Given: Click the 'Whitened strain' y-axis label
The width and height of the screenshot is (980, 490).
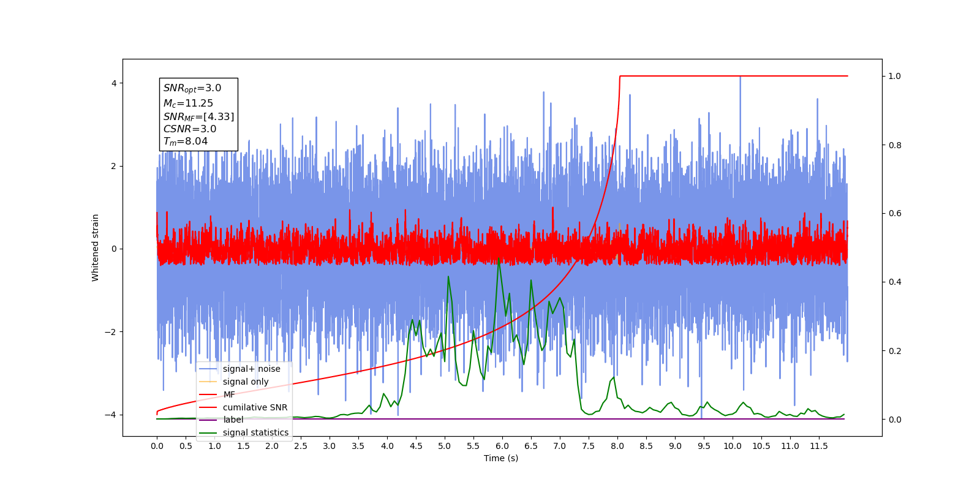Looking at the screenshot, I should [96, 247].
